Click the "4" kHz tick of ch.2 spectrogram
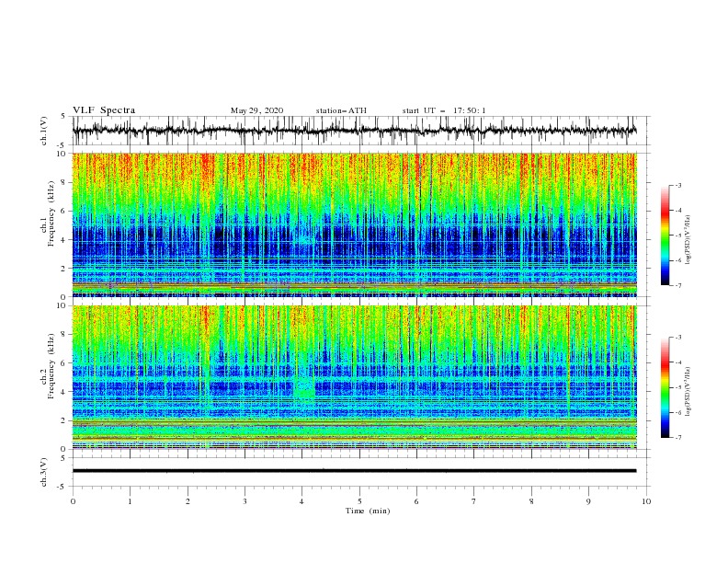 [x=65, y=392]
